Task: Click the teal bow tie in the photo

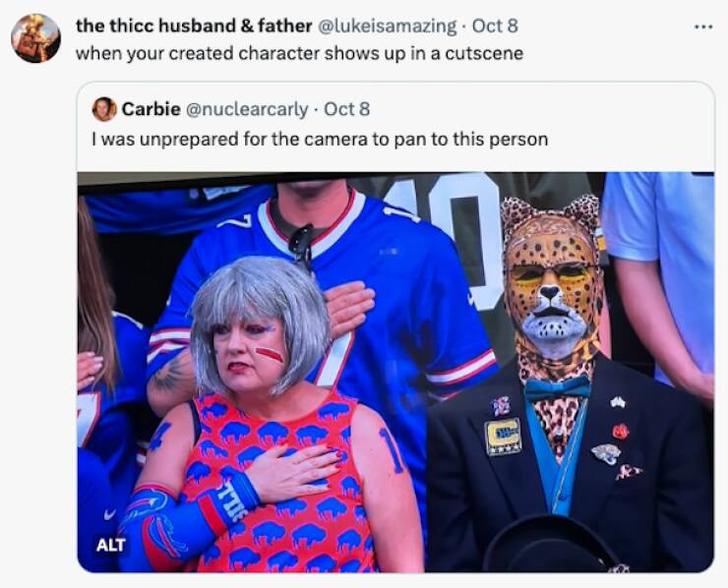Action: point(557,387)
